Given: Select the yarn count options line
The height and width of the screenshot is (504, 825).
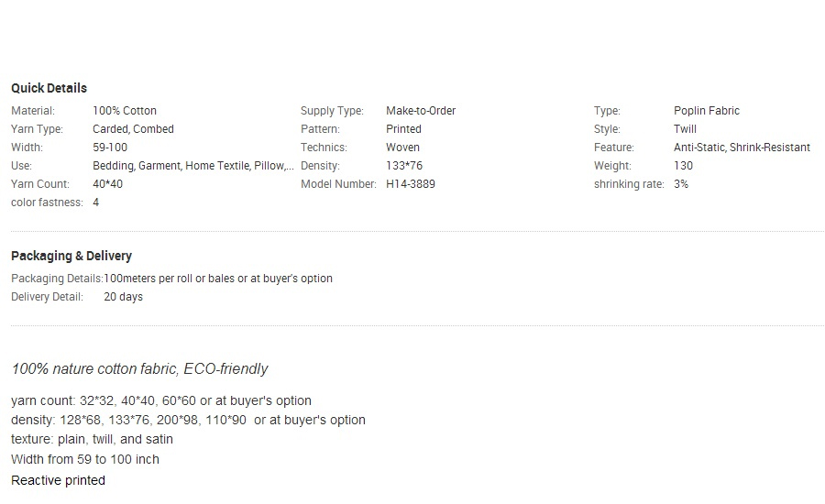Looking at the screenshot, I should (x=161, y=400).
